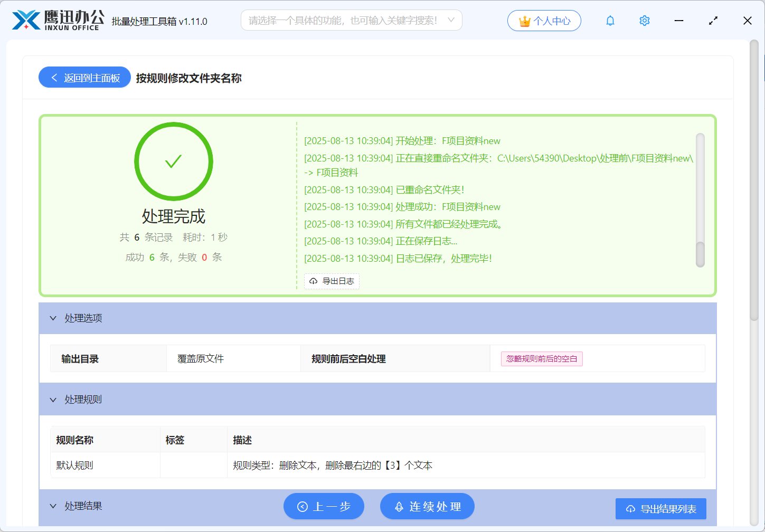
Task: Open the settings gear icon
Action: coord(644,21)
